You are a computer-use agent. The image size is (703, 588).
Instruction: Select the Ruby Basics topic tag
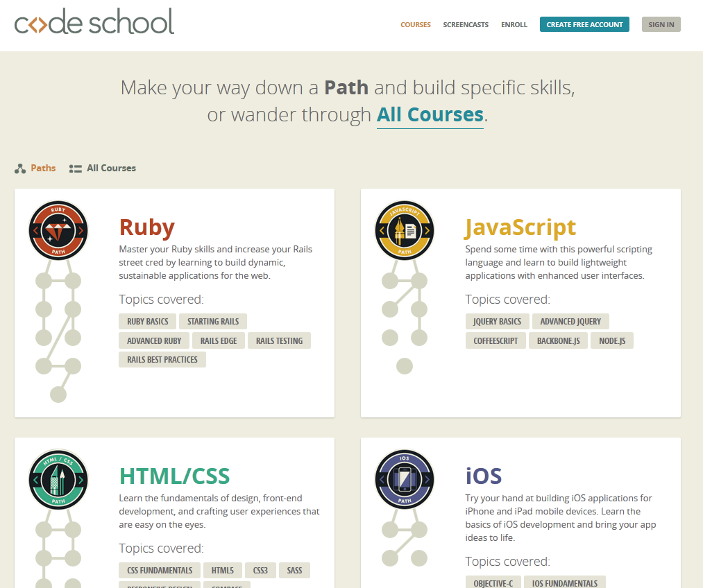pos(148,322)
